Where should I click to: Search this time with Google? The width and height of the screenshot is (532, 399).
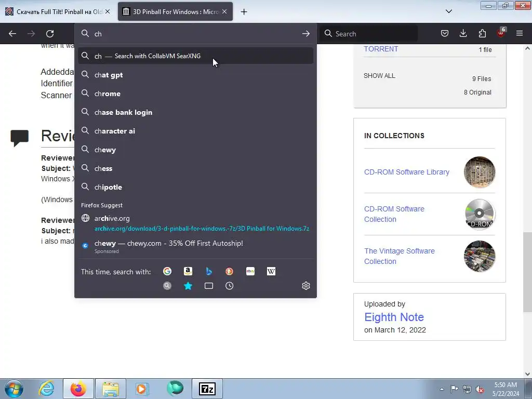coord(167,271)
